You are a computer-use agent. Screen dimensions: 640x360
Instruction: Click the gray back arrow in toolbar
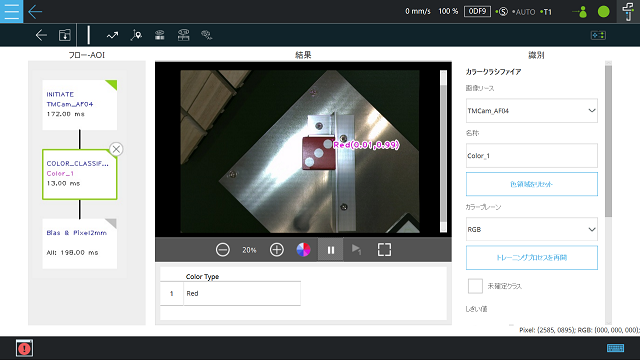41,36
